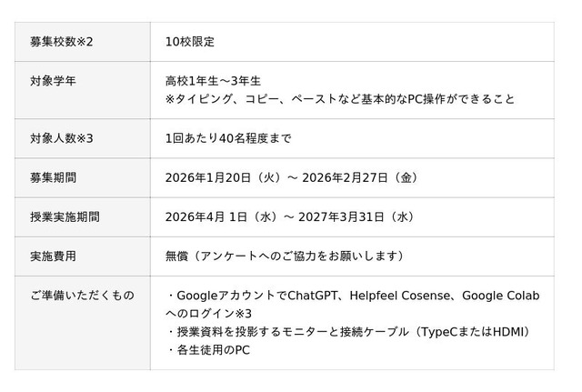The width and height of the screenshot is (582, 392).
Task: Select the 10校限定 cell text
Action: coord(190,42)
